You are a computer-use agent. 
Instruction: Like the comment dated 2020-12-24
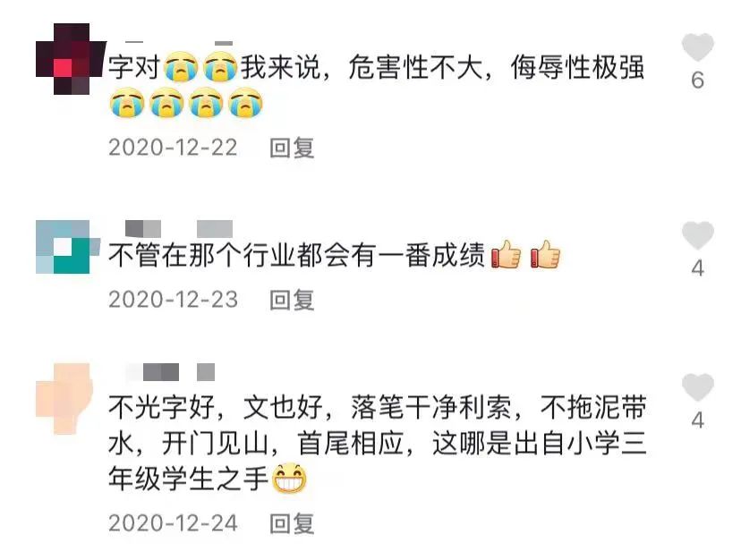(697, 387)
